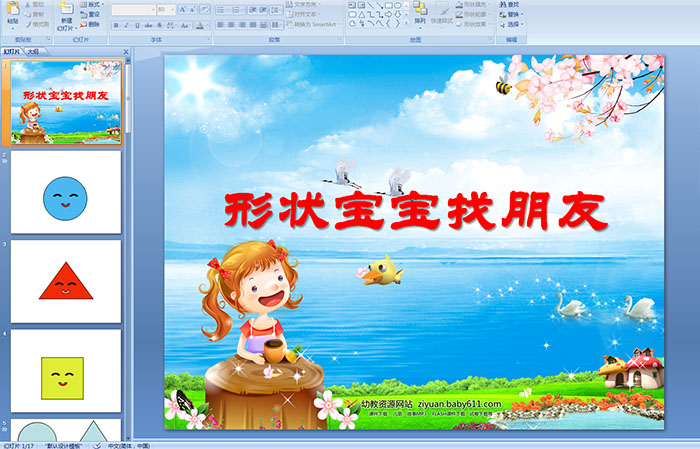Click the Find (查找) binoculars button
The height and width of the screenshot is (449, 700).
point(509,4)
